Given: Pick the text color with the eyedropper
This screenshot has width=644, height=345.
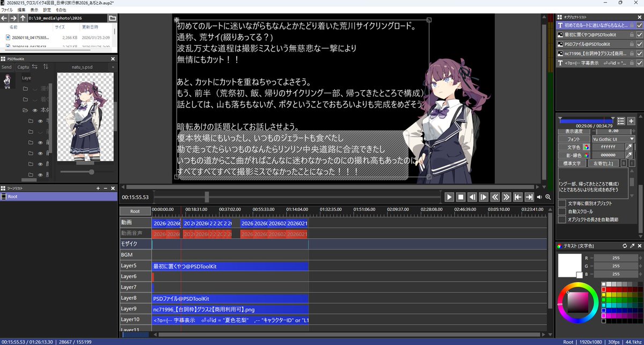Looking at the screenshot, I should pos(628,146).
